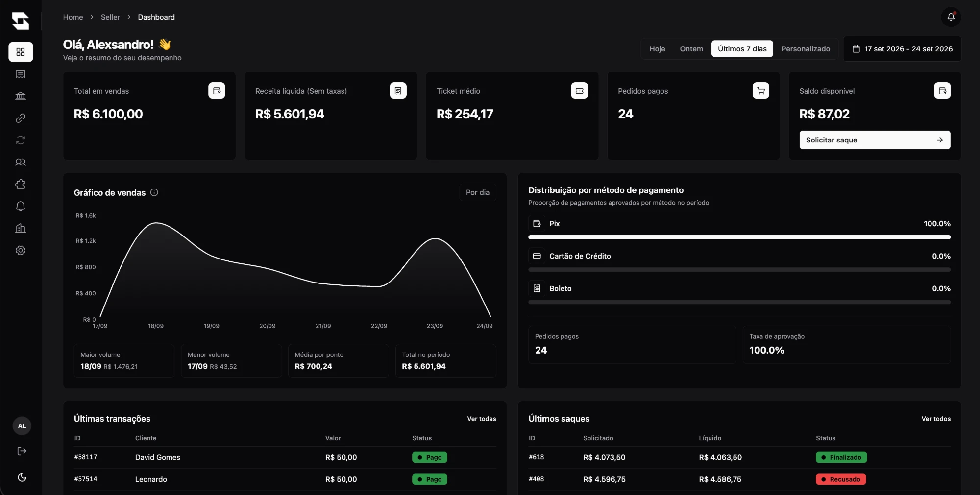Go to Seller breadcrumb link
Viewport: 980px width, 495px height.
pos(110,17)
